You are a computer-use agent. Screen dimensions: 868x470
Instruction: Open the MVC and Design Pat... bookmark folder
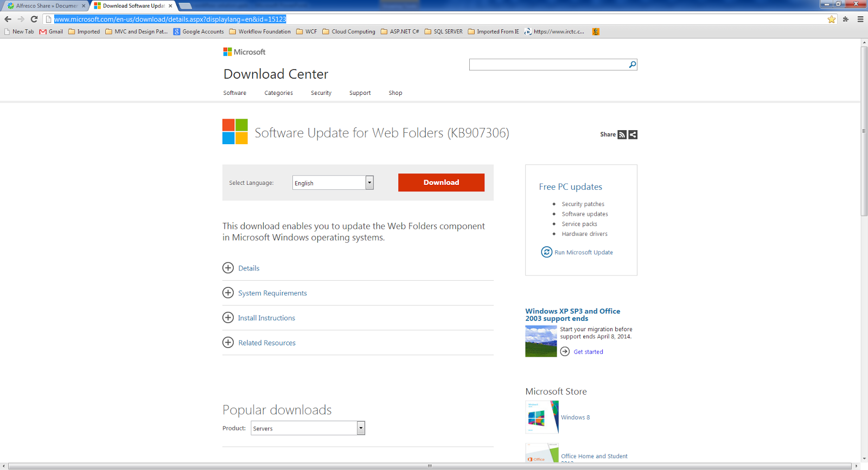137,31
